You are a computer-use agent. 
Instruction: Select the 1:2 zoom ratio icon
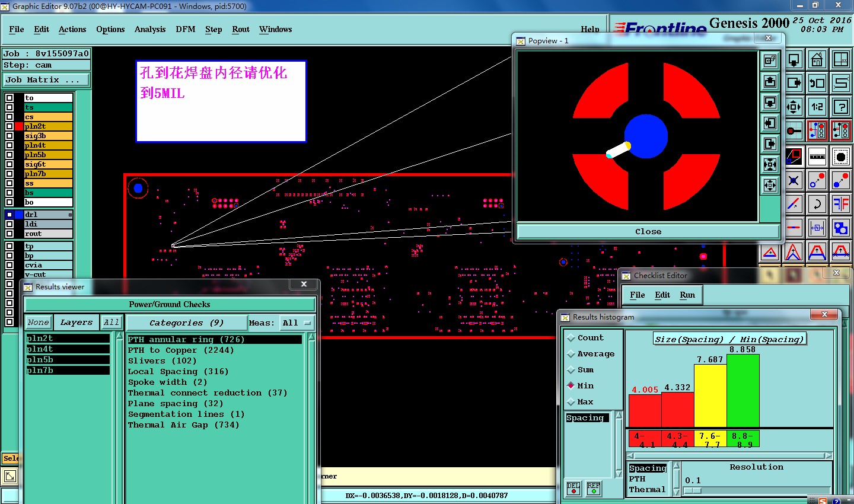817,107
